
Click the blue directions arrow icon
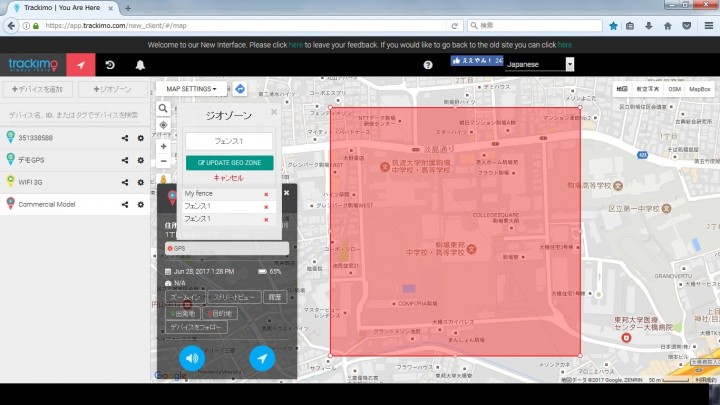point(240,90)
